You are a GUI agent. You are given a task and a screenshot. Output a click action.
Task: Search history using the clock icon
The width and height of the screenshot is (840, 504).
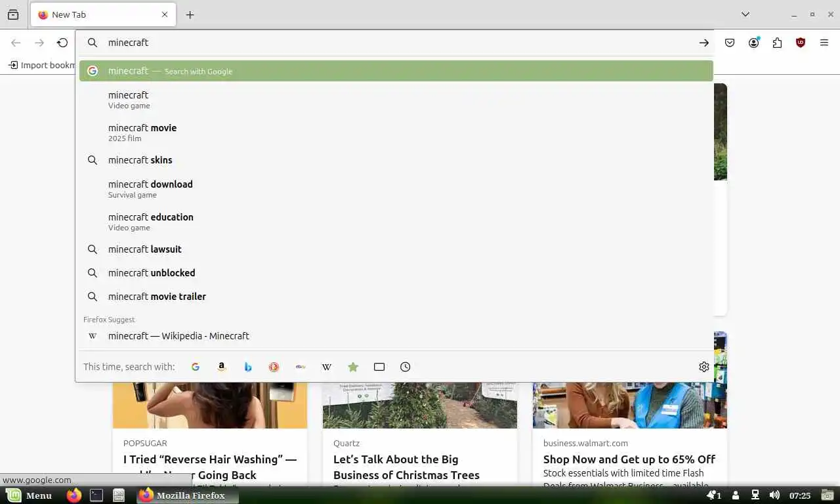tap(406, 367)
